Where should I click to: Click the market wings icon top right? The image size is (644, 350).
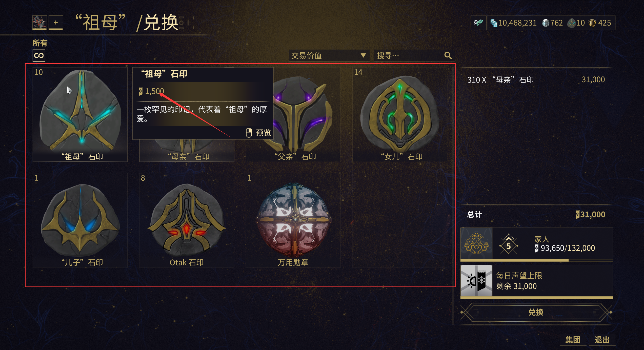click(x=478, y=23)
